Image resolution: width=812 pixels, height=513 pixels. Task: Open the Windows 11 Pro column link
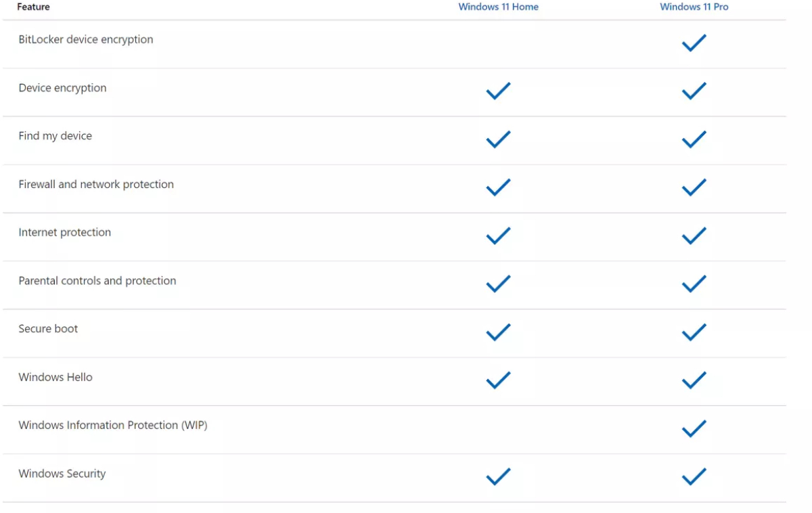click(x=694, y=7)
